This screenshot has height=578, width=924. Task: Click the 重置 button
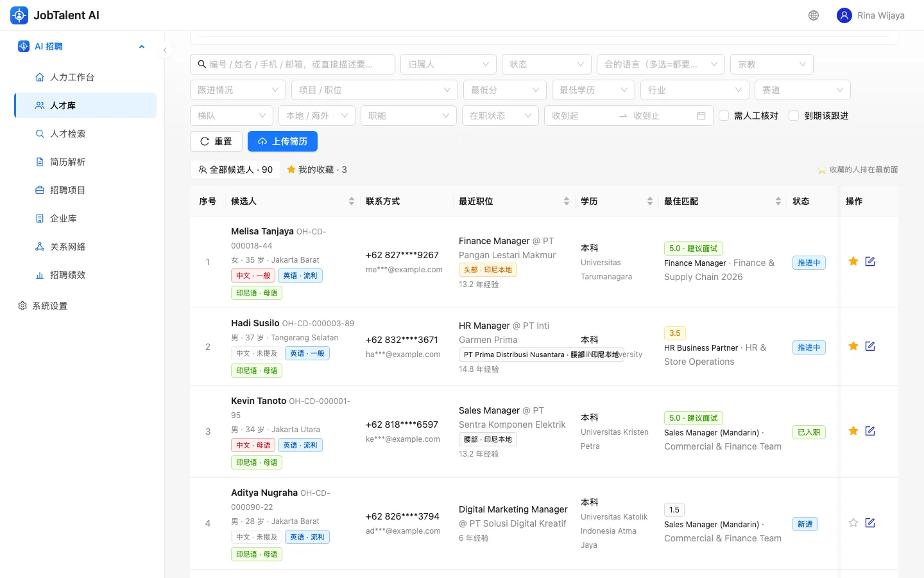coord(216,141)
